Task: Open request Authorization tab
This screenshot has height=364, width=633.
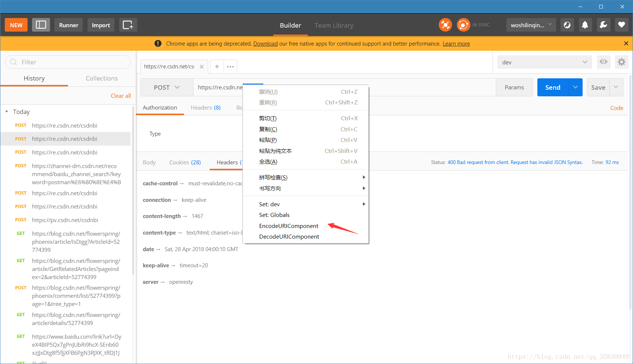Action: coord(160,108)
